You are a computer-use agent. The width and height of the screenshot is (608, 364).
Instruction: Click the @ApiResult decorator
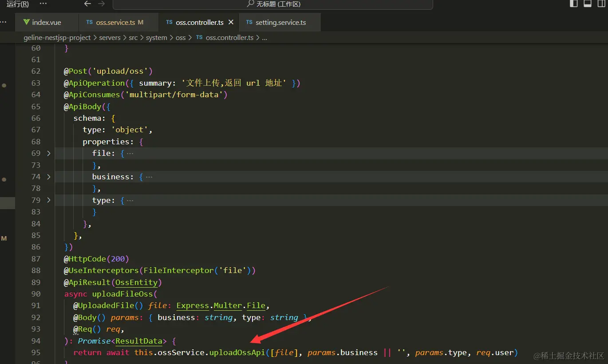87,282
